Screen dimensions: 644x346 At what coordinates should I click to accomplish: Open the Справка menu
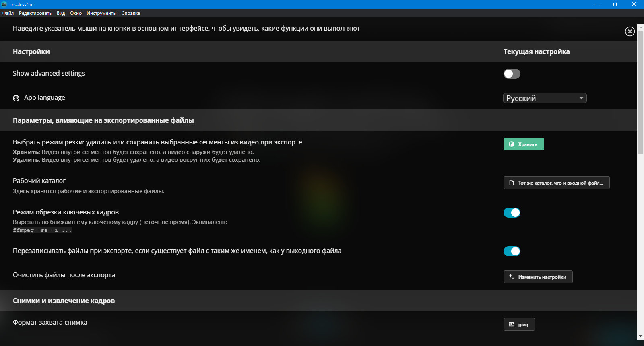[x=131, y=13]
